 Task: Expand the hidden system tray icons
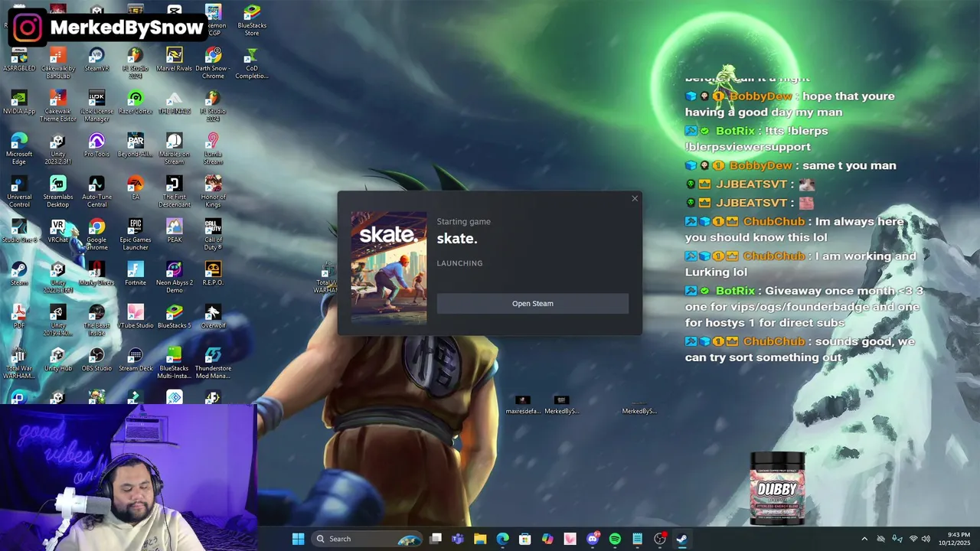[x=864, y=539]
